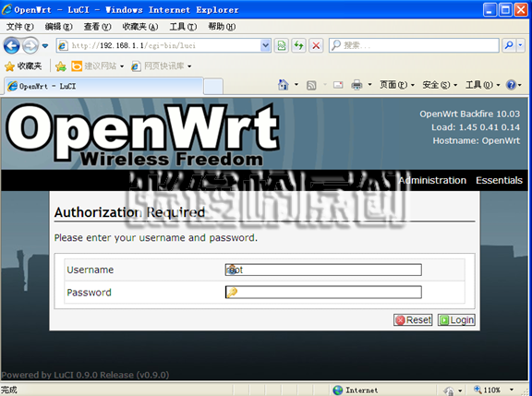The height and width of the screenshot is (396, 532).
Task: Click the Home icon in command bar
Action: [284, 84]
